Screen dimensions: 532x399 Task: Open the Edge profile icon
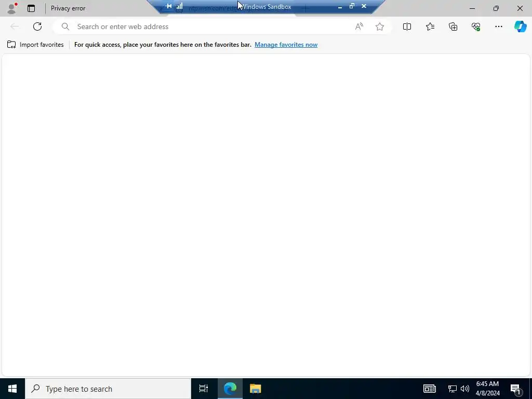click(x=12, y=8)
